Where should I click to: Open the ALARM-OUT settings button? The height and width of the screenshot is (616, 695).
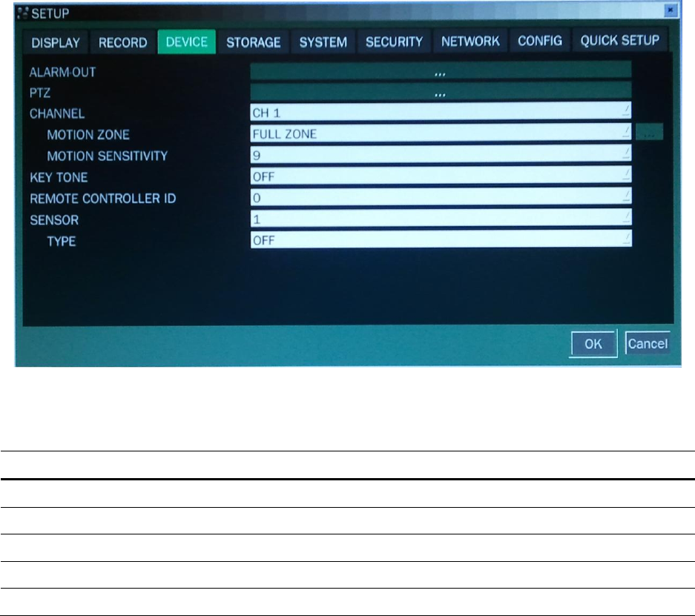(441, 72)
